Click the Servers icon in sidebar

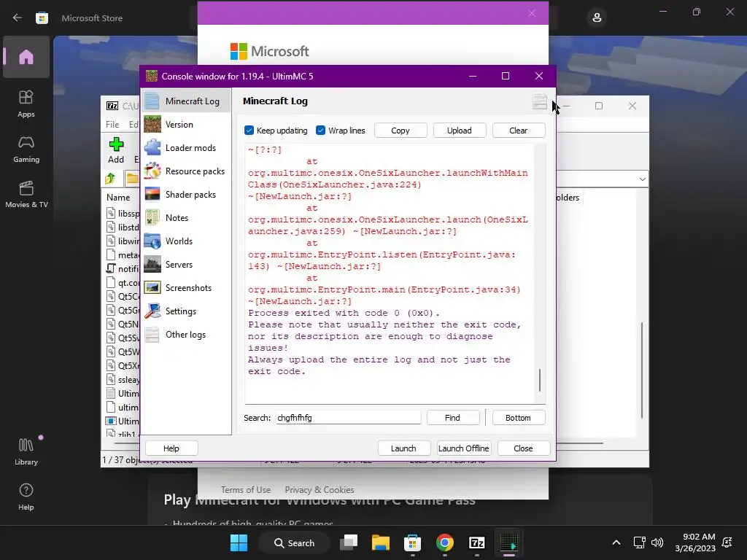pyautogui.click(x=152, y=264)
